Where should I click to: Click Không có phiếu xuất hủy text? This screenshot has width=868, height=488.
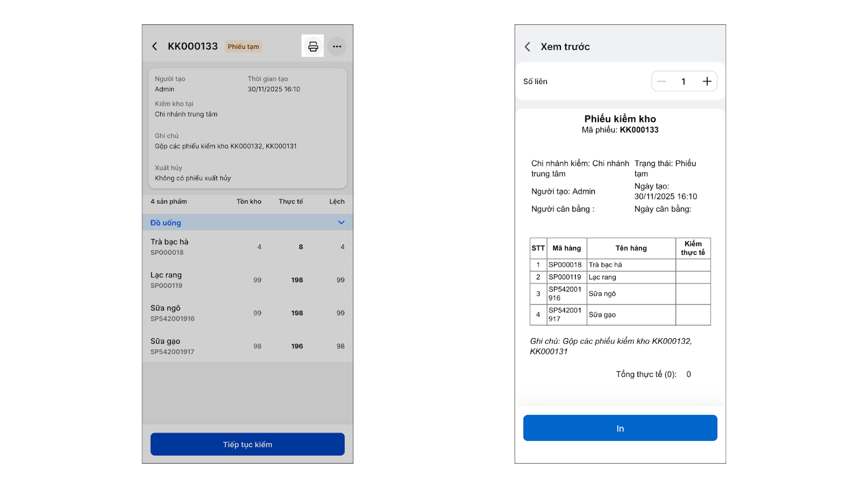[193, 178]
